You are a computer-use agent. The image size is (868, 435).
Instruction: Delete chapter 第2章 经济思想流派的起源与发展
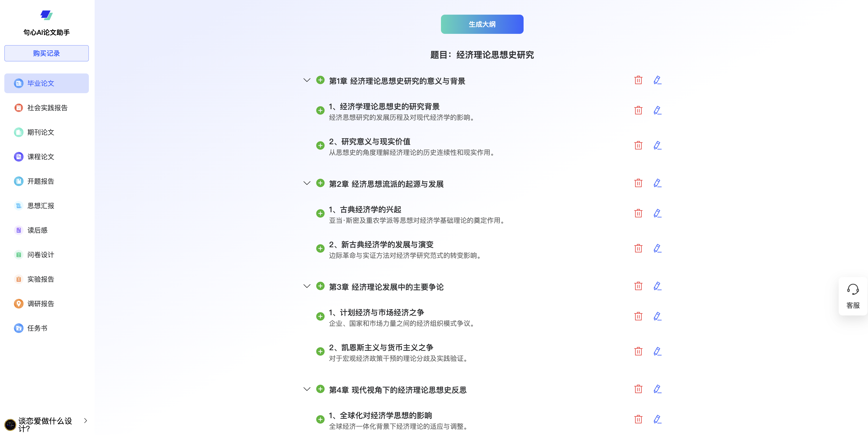point(638,183)
